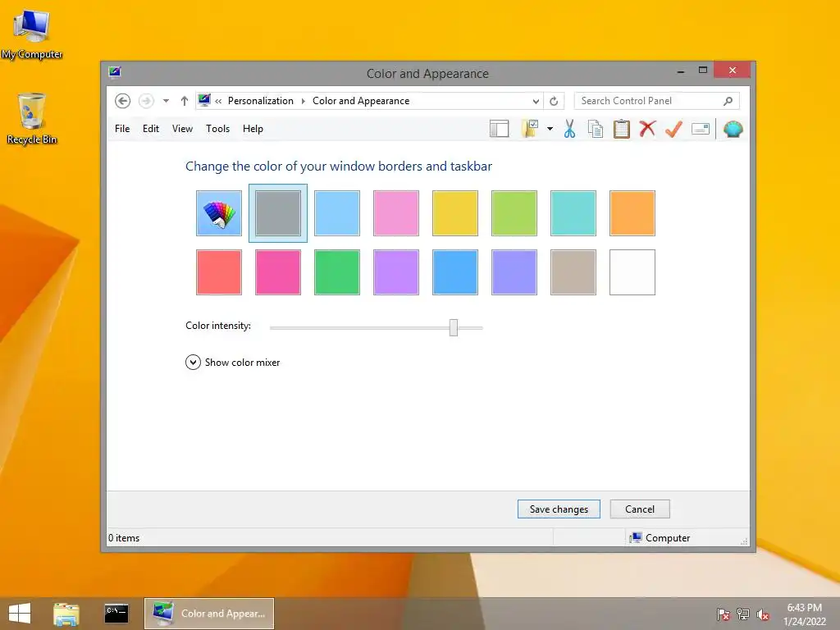Open File Explorer from the taskbar

pyautogui.click(x=66, y=614)
